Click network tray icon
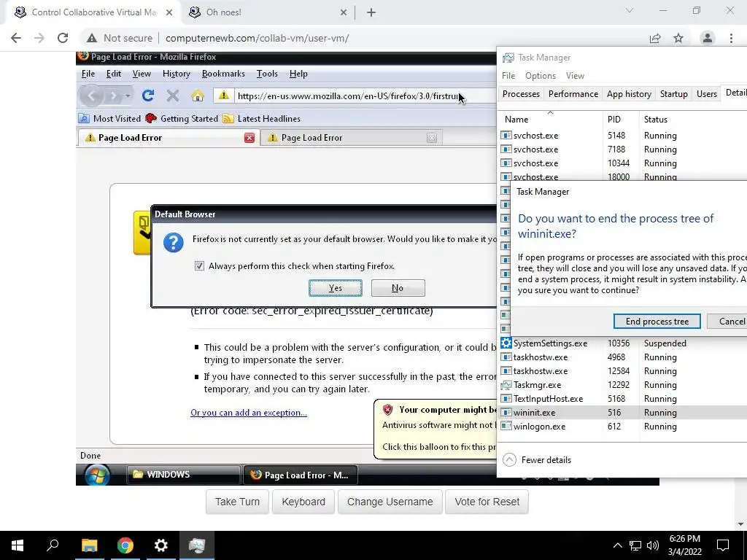Image resolution: width=747 pixels, height=560 pixels. tap(635, 545)
